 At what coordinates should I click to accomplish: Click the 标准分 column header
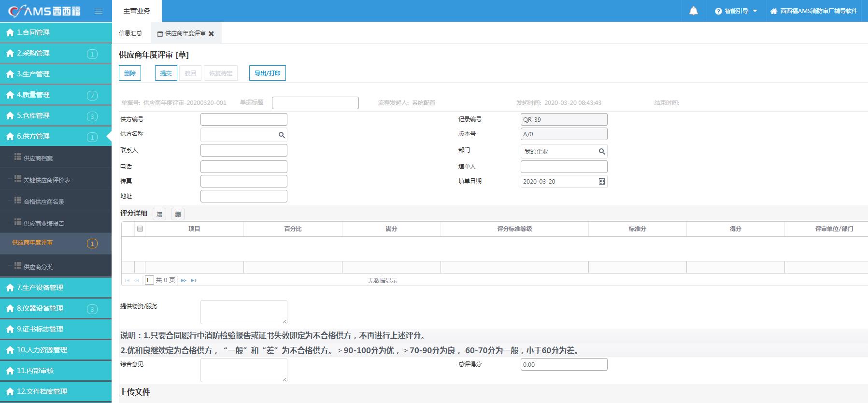point(638,229)
